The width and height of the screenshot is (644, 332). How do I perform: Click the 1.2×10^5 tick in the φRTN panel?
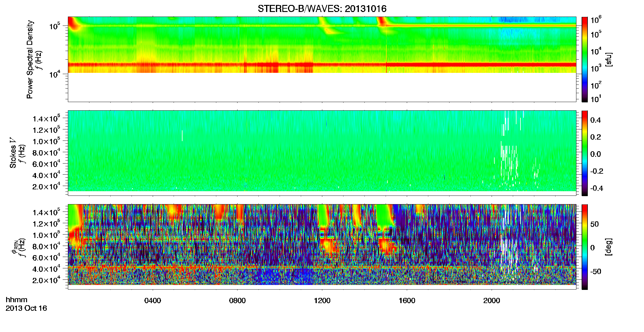tap(46, 223)
